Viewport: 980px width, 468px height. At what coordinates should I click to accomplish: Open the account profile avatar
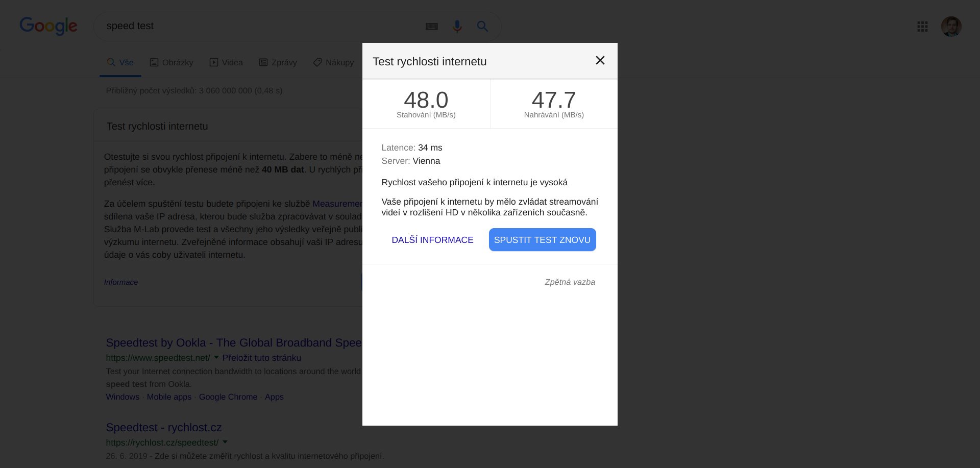coord(951,27)
